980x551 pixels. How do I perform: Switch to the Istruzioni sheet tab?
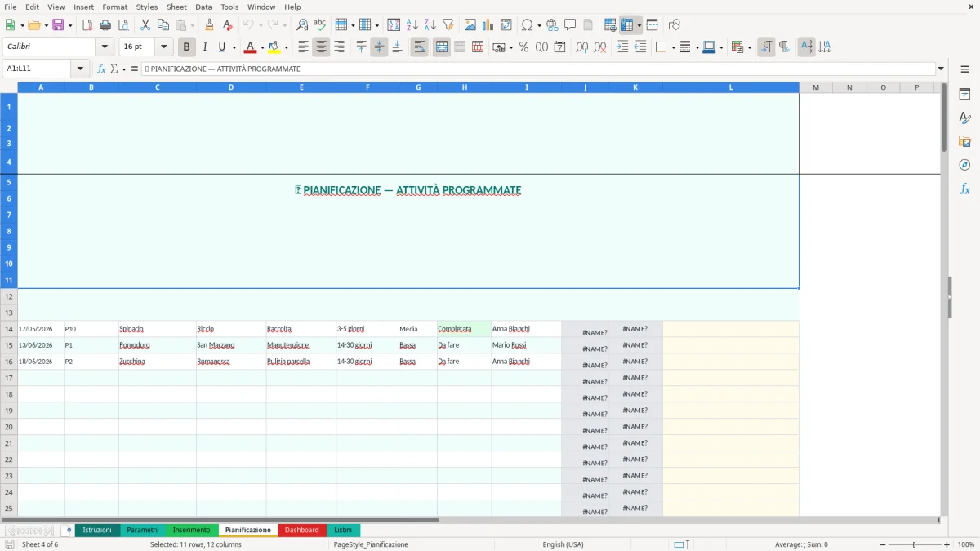coord(97,530)
